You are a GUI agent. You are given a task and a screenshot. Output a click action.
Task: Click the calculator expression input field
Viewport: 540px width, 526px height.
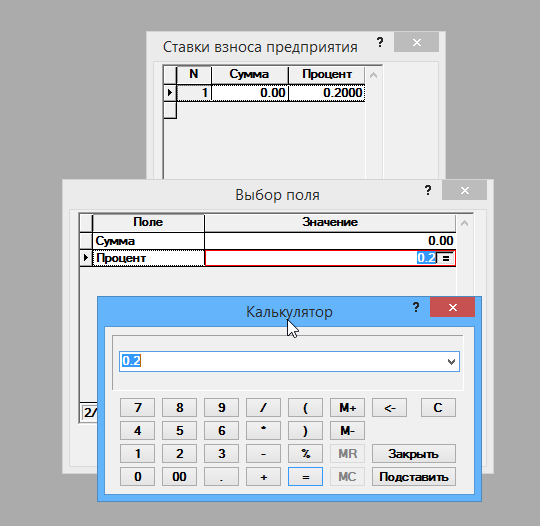pos(282,361)
